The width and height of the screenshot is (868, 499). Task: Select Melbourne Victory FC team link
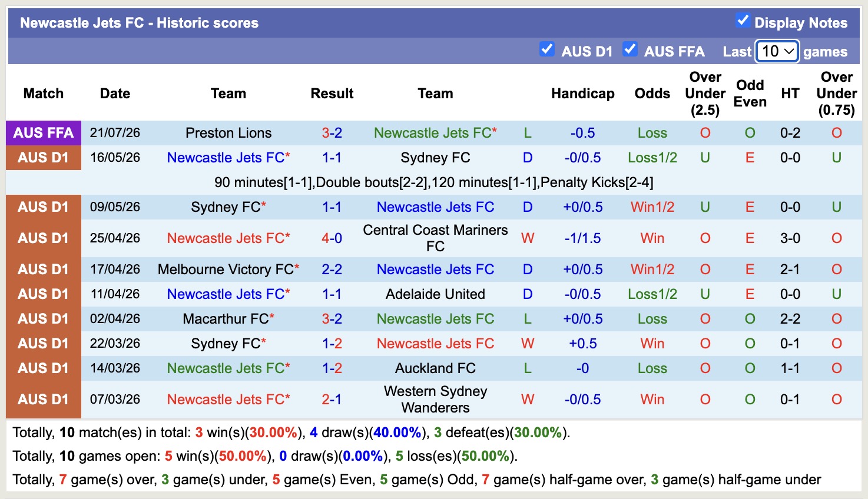click(x=226, y=270)
